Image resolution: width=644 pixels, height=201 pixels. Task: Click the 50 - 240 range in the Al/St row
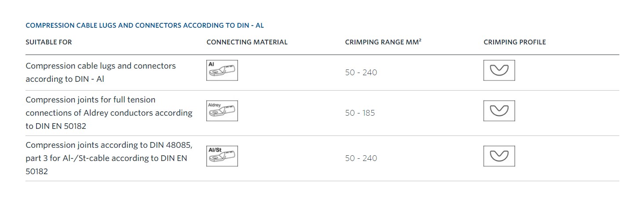click(361, 158)
